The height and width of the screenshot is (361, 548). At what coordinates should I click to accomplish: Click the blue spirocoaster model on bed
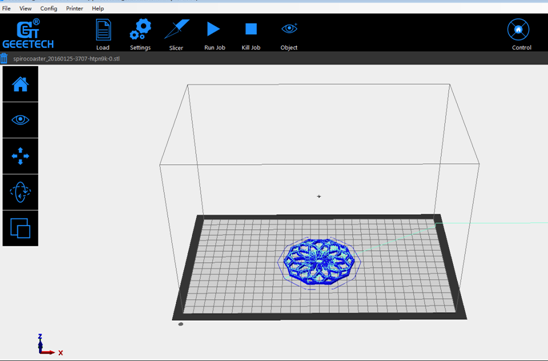point(319,262)
